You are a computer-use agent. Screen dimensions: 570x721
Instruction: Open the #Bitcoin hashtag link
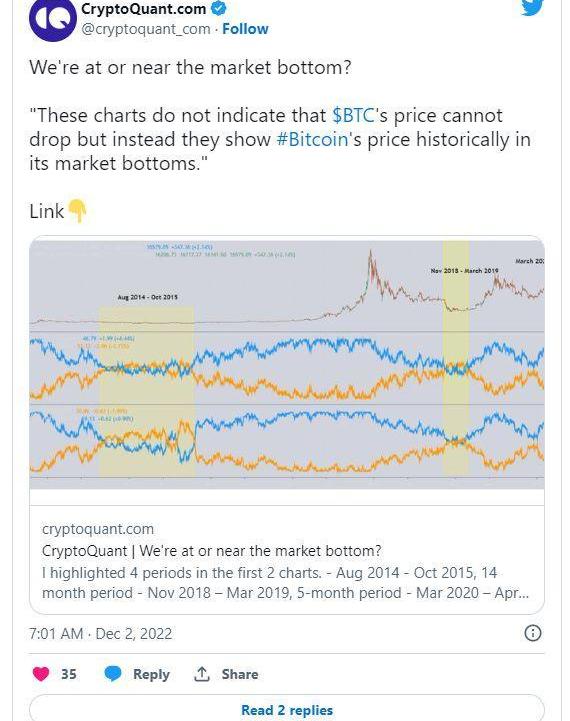[312, 139]
